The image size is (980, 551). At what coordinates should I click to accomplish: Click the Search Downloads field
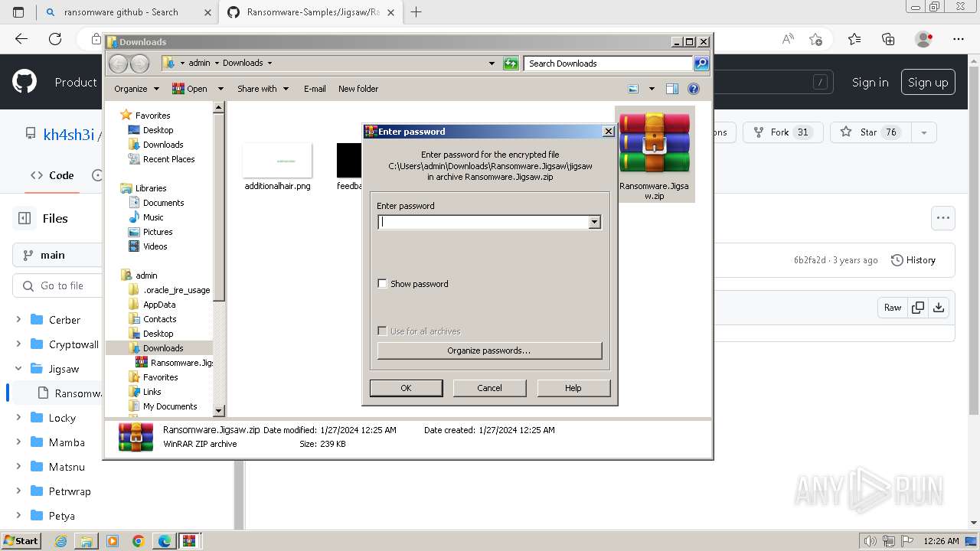[609, 64]
